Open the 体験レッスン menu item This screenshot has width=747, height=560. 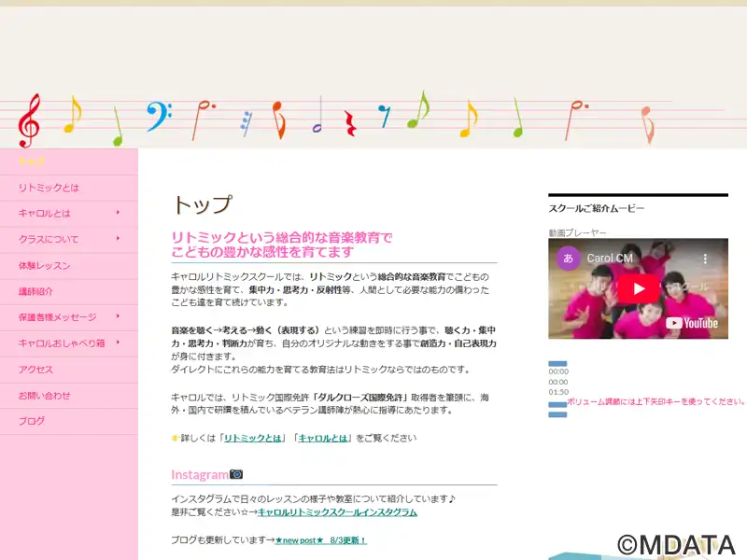44,266
